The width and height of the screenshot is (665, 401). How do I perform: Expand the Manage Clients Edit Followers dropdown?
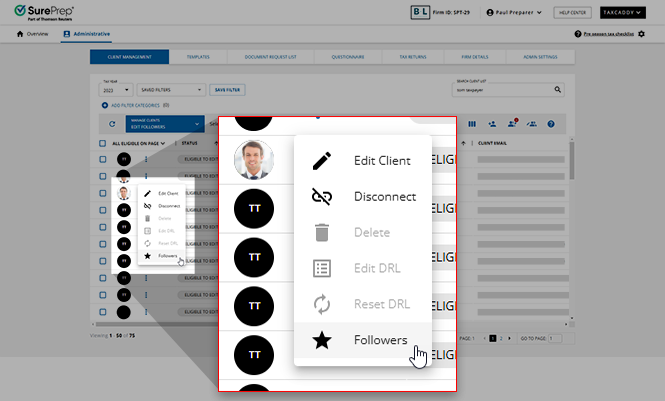click(165, 124)
